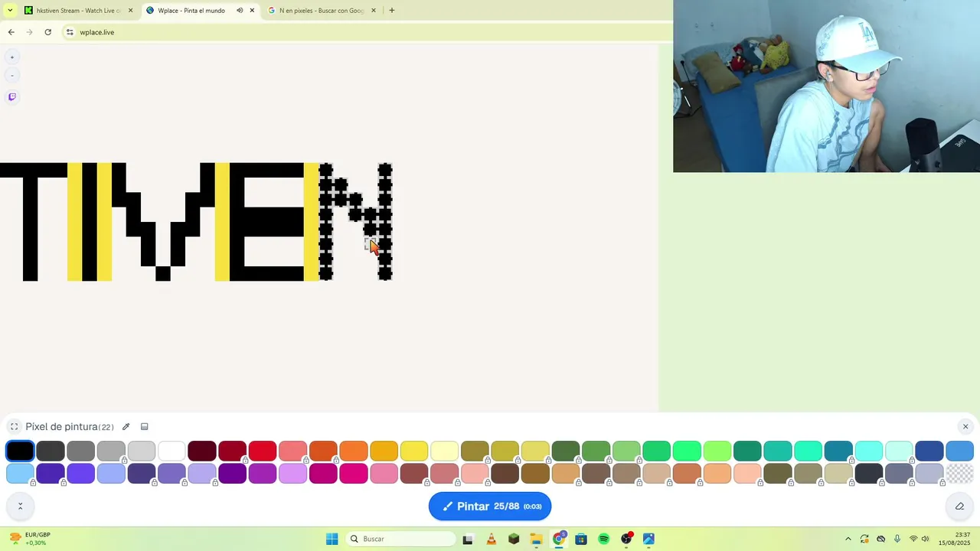Open Minecraft block icon in taskbar
This screenshot has width=980, height=551.
pyautogui.click(x=514, y=539)
